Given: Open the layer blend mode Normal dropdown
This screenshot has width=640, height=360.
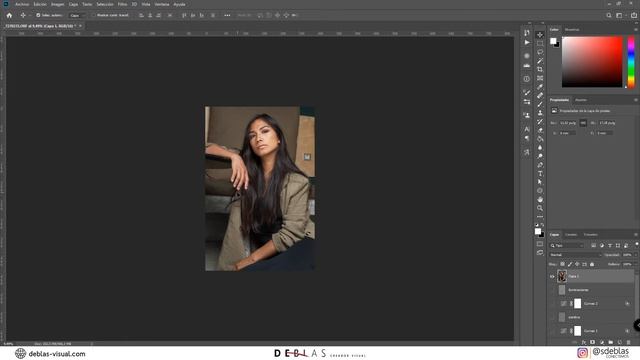Looking at the screenshot, I should (575, 255).
